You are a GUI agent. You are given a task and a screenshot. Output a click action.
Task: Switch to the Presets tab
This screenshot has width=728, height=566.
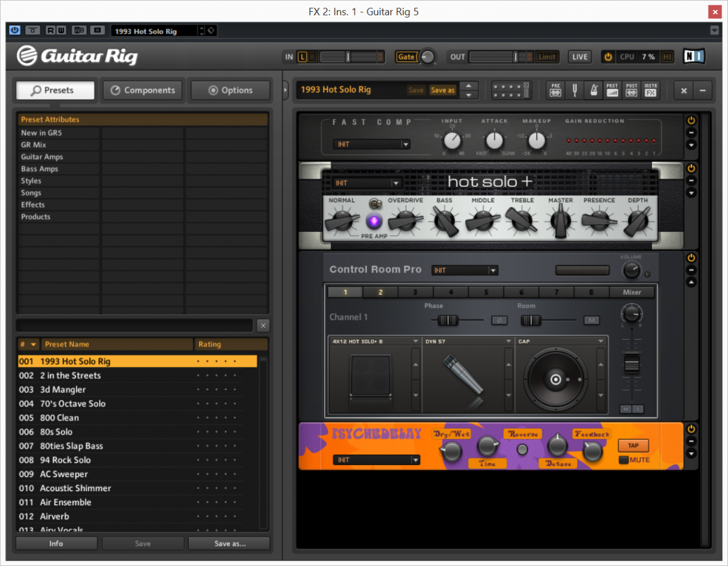[x=55, y=90]
